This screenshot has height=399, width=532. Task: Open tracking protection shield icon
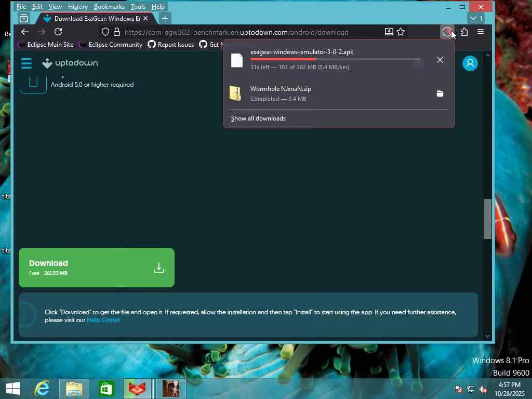coord(105,32)
